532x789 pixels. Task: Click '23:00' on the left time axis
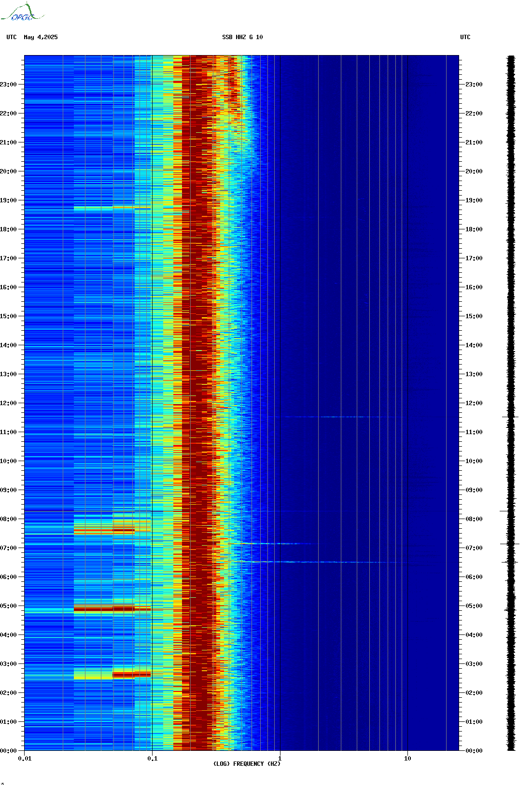[8, 85]
